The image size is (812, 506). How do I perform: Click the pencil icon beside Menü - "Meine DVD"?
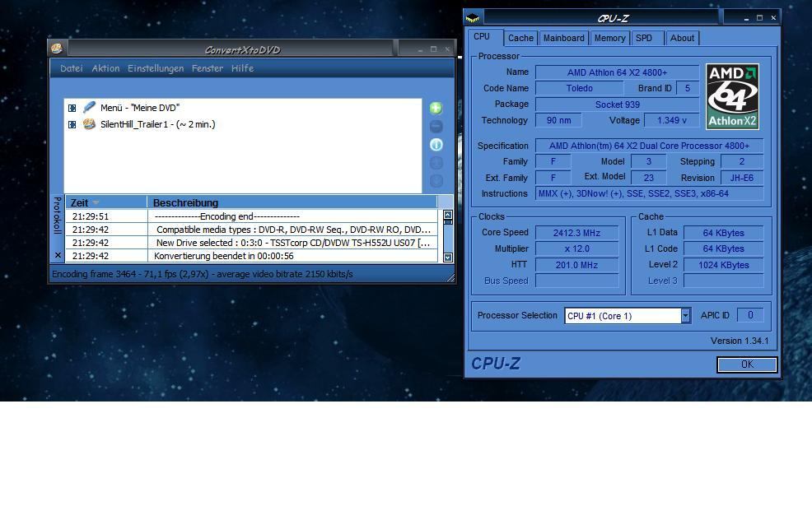(89, 107)
